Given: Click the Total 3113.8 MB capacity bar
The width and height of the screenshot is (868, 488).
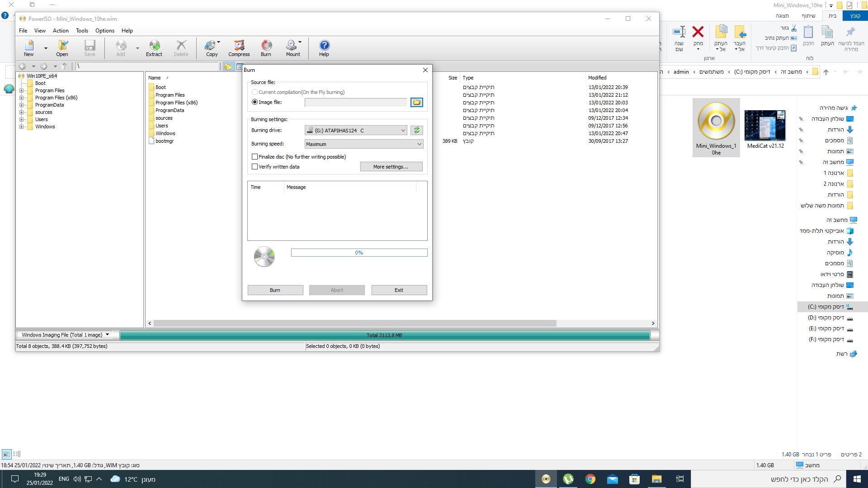Looking at the screenshot, I should tap(385, 335).
